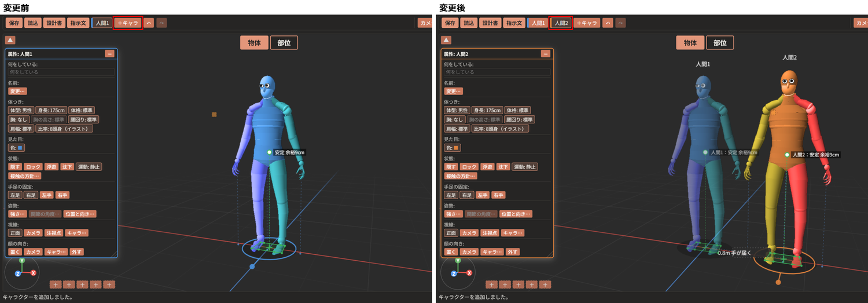Open the 身長: 175cm selector in the 変更前 panel

click(x=51, y=110)
